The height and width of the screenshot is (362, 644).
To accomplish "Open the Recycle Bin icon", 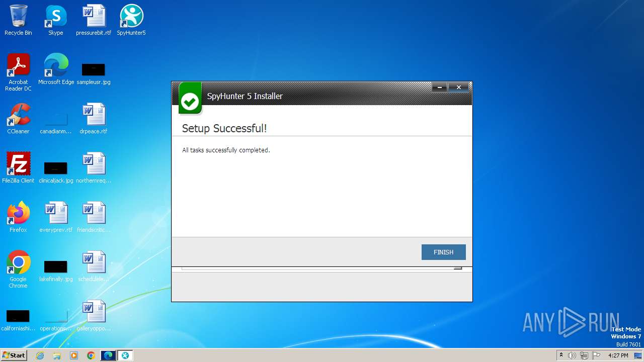I will (18, 20).
